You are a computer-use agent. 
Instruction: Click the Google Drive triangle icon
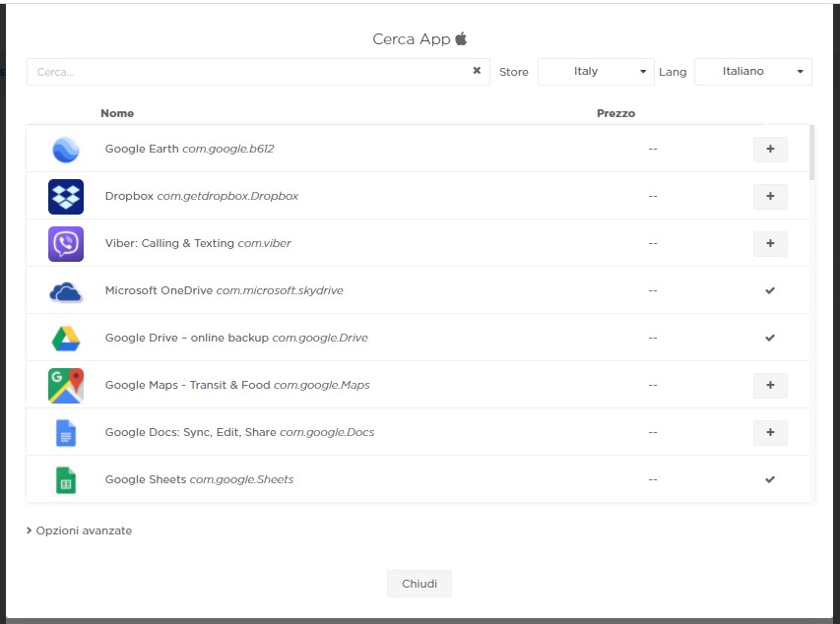[66, 338]
